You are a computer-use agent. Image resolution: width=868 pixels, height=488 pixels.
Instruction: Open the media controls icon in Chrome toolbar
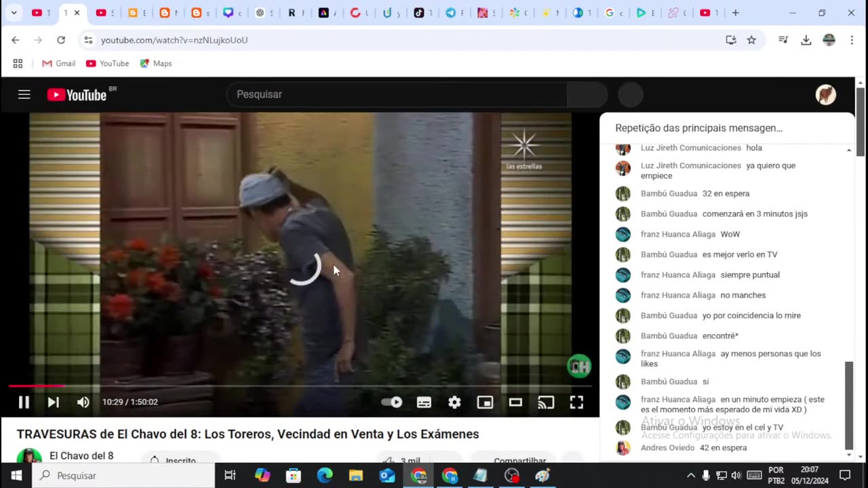(x=783, y=40)
